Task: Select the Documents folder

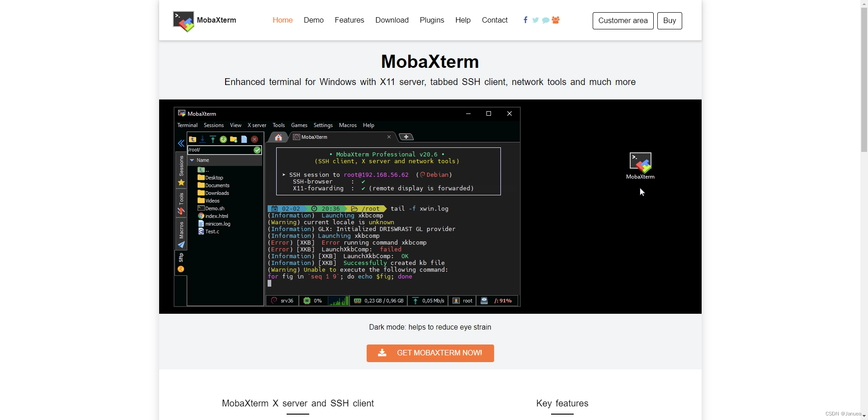Action: tap(213, 185)
